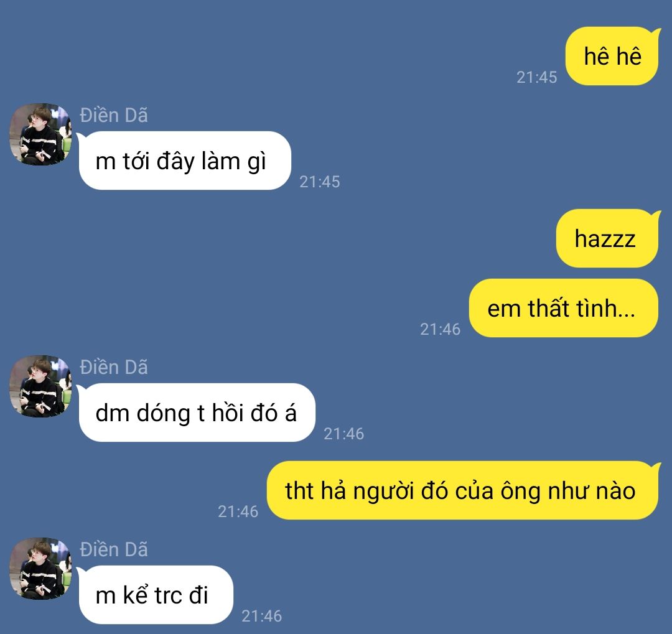This screenshot has height=634, width=672.
Task: Tap 21:45 timestamp beside 'm tới đây làm gì'
Action: tap(320, 182)
